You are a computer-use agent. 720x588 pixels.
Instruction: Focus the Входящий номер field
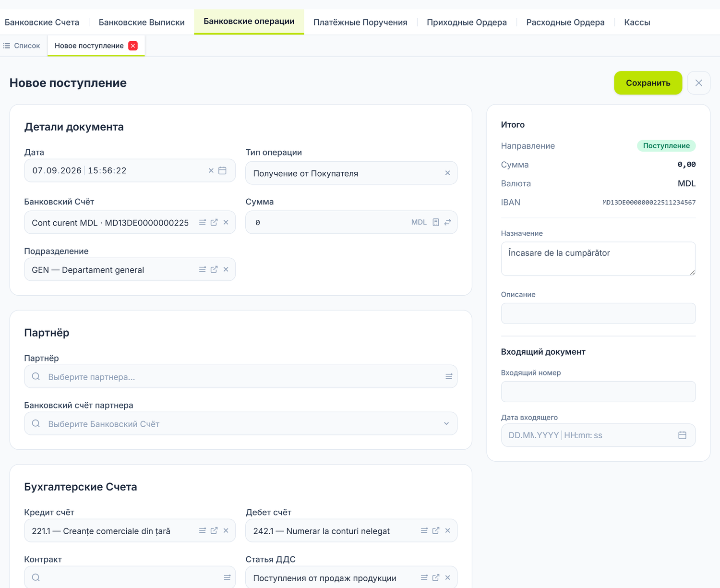tap(598, 391)
